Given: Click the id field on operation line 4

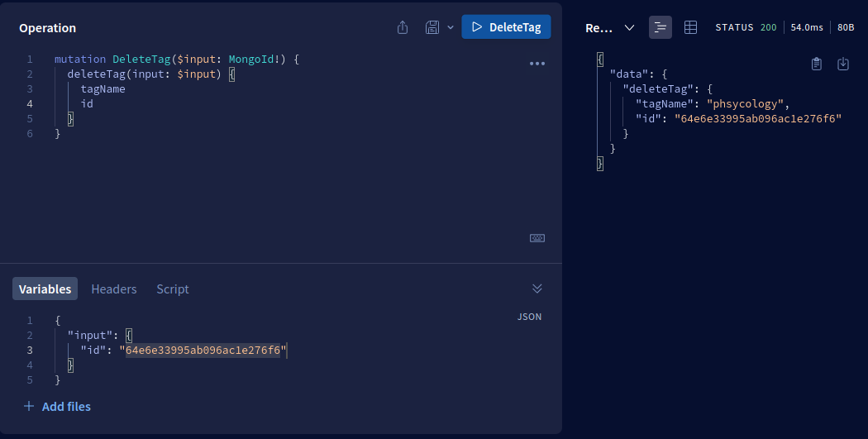Looking at the screenshot, I should 87,103.
